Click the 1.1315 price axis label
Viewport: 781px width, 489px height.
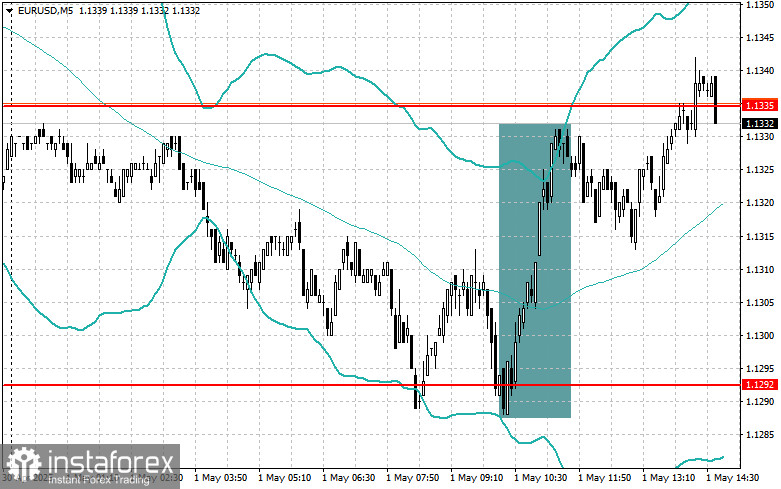pyautogui.click(x=760, y=236)
